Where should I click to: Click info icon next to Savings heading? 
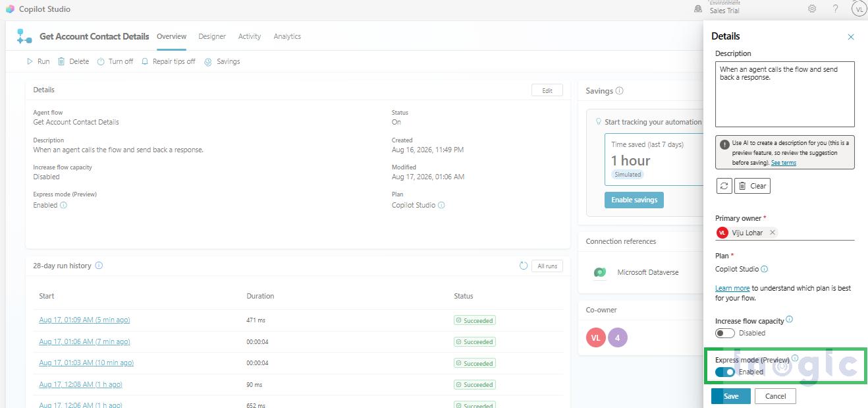pos(620,91)
